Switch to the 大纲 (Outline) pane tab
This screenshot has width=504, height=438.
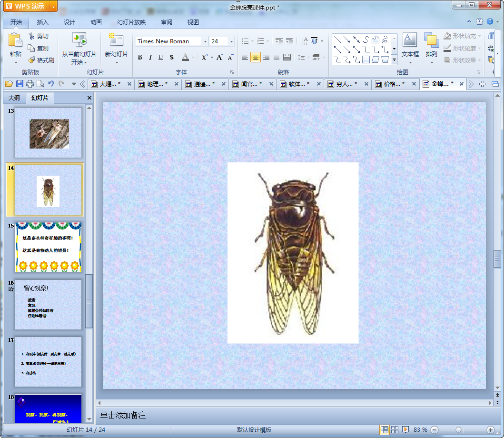click(x=14, y=98)
